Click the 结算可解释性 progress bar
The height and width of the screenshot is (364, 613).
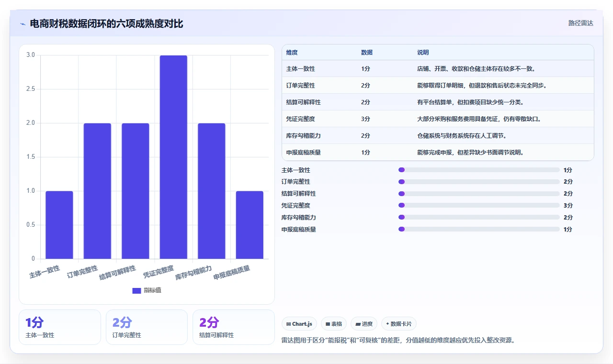(479, 194)
